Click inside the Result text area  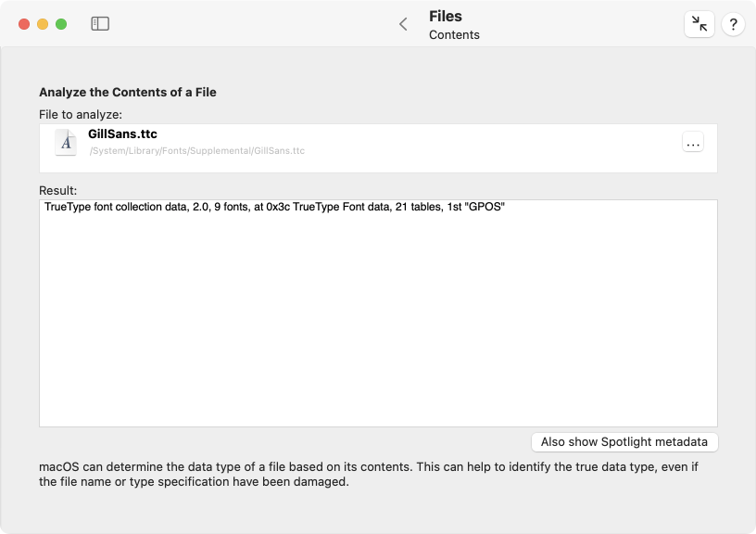coord(378,313)
